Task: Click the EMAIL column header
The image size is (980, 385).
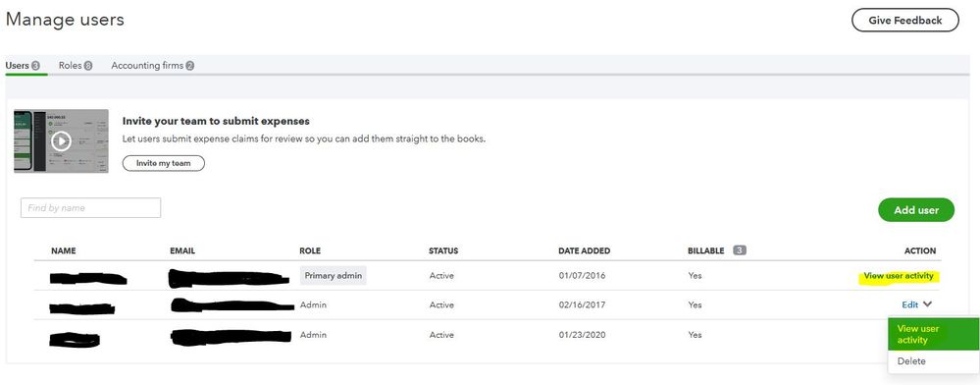Action: (x=182, y=251)
